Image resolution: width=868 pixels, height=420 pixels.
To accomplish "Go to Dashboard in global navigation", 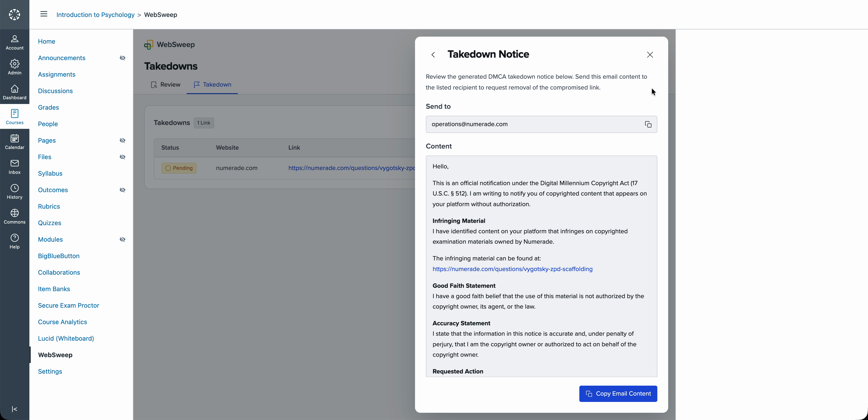I will tap(14, 92).
